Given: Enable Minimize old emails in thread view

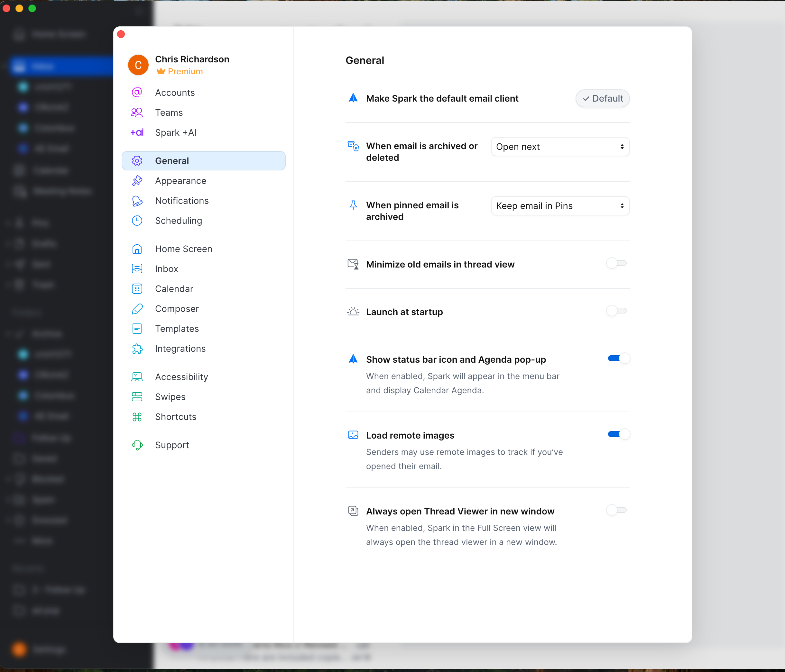Looking at the screenshot, I should pos(616,264).
